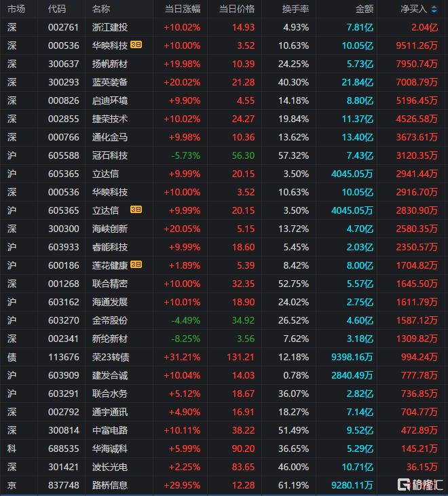
Task: Select stock code 300300
Action: (x=63, y=229)
